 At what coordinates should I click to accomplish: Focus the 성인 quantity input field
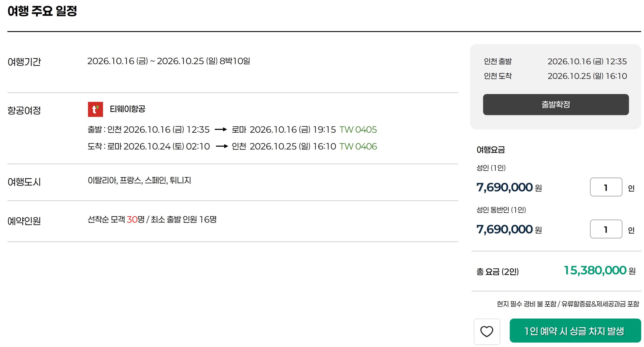click(x=606, y=187)
